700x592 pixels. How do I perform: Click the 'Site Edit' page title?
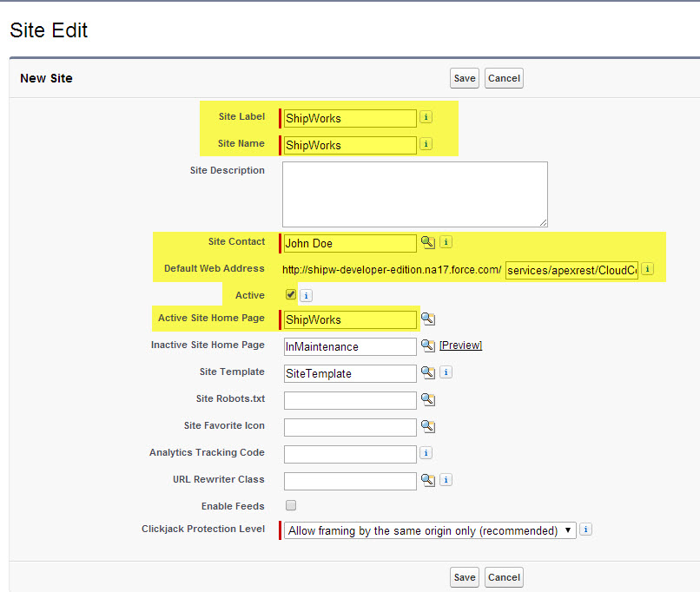(49, 30)
